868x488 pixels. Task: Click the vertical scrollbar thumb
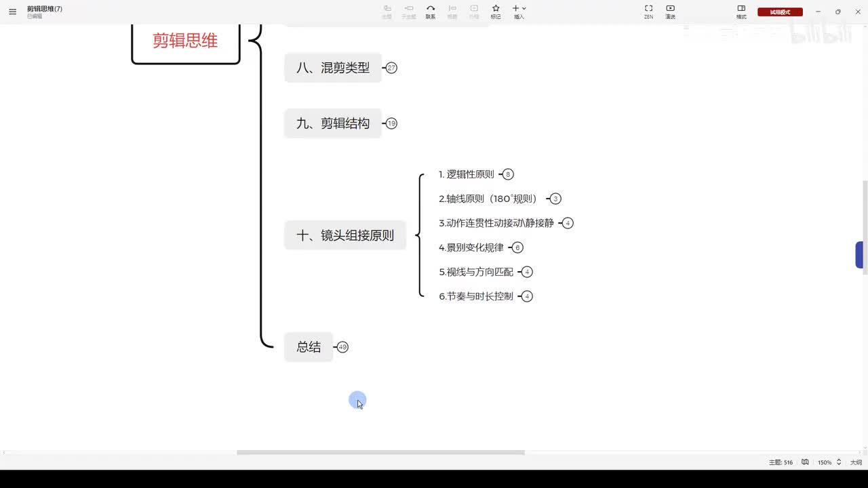(x=865, y=227)
